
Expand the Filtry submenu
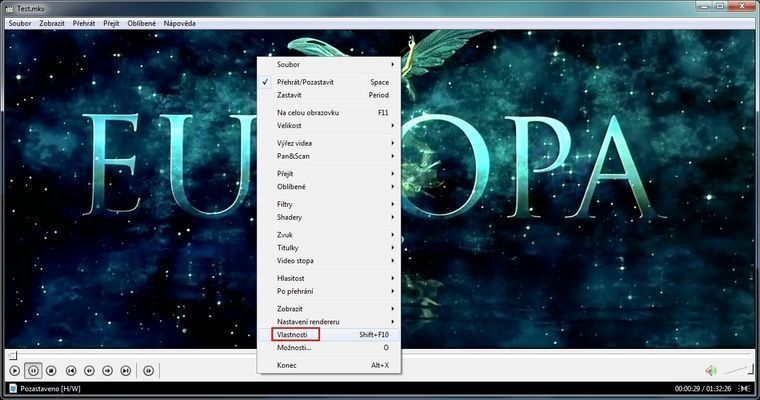coord(329,204)
